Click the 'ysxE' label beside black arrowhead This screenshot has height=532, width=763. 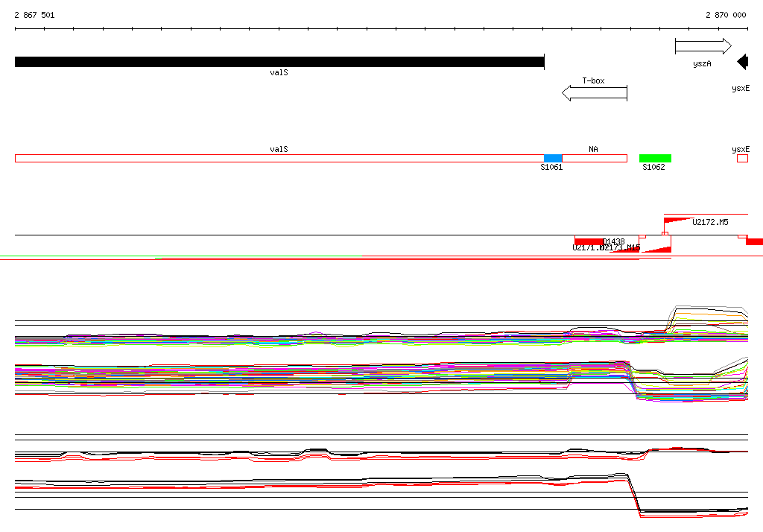[x=741, y=88]
